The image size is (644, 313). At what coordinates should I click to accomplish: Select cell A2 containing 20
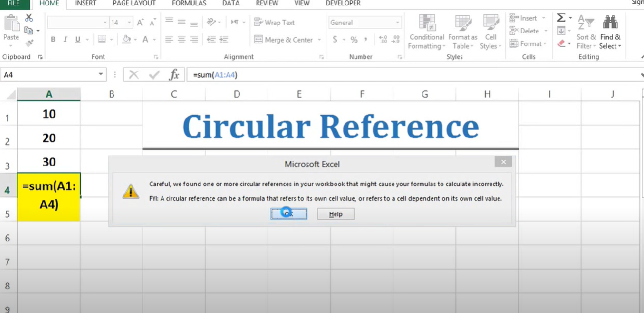coord(49,138)
